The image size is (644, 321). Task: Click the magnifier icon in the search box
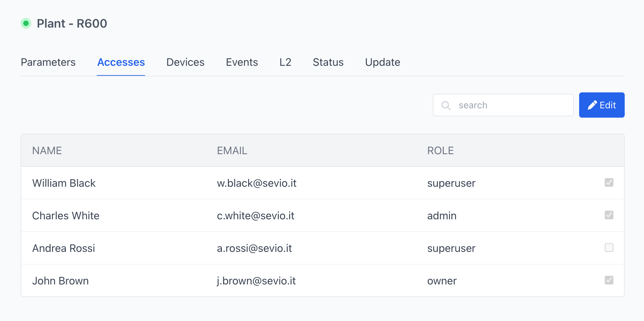click(446, 105)
